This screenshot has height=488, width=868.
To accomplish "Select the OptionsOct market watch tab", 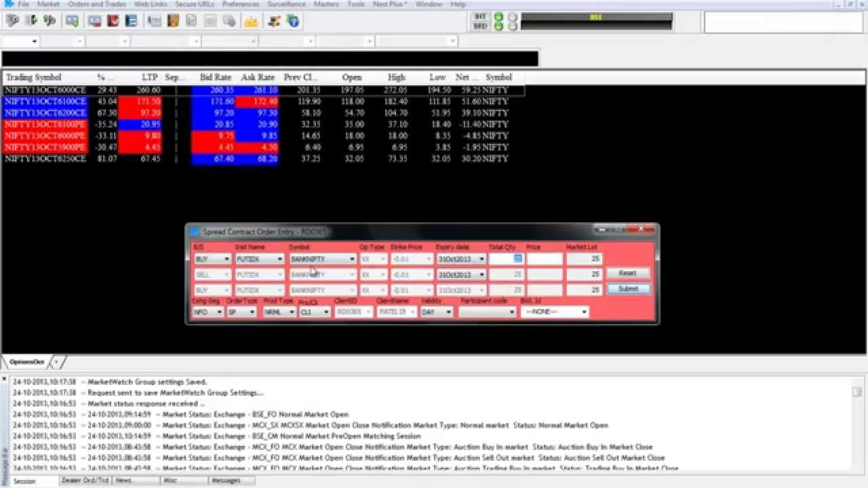I will 27,362.
